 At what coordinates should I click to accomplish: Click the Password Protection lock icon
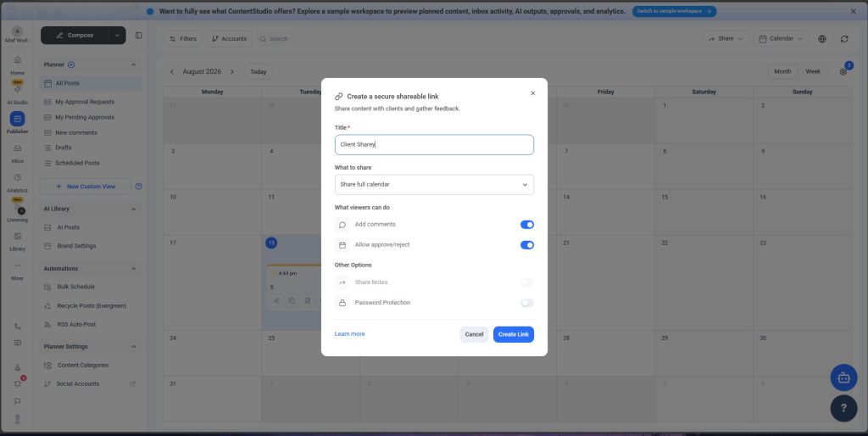coord(342,303)
